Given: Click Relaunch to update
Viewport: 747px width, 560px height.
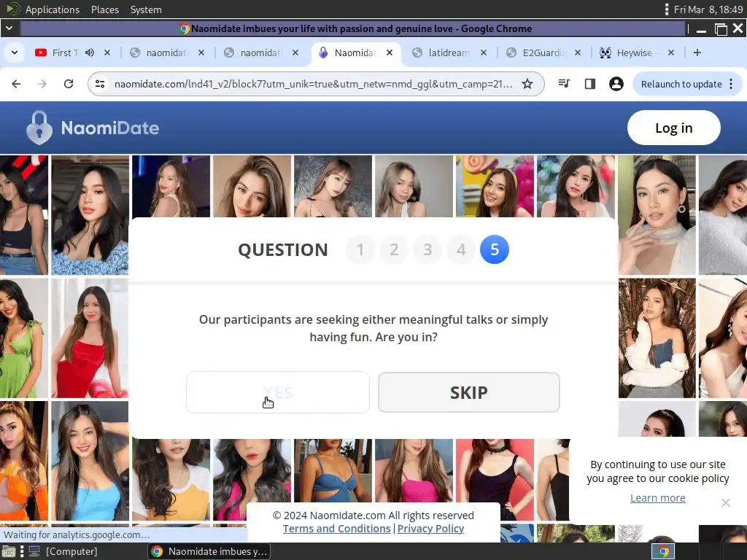Looking at the screenshot, I should point(681,84).
